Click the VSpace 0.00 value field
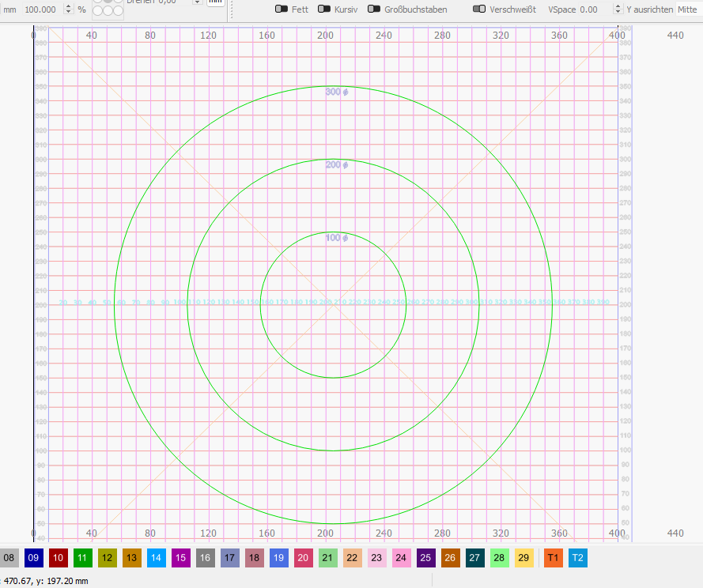703x588 pixels. coord(588,9)
